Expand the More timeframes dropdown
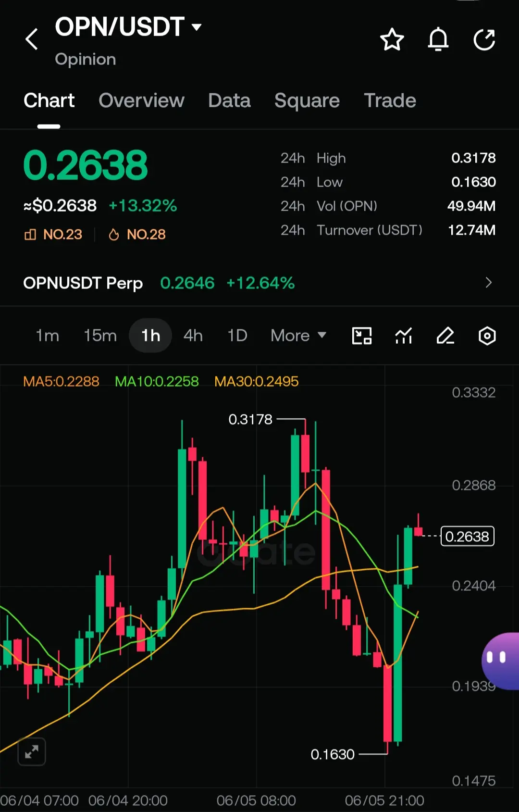Screen dimensions: 519x812 tap(298, 336)
